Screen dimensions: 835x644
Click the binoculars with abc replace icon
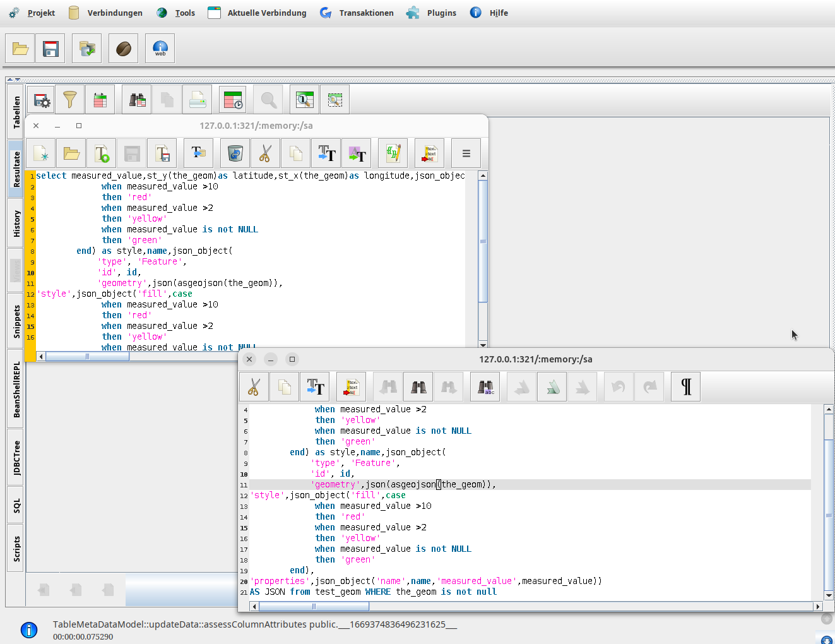click(x=485, y=386)
